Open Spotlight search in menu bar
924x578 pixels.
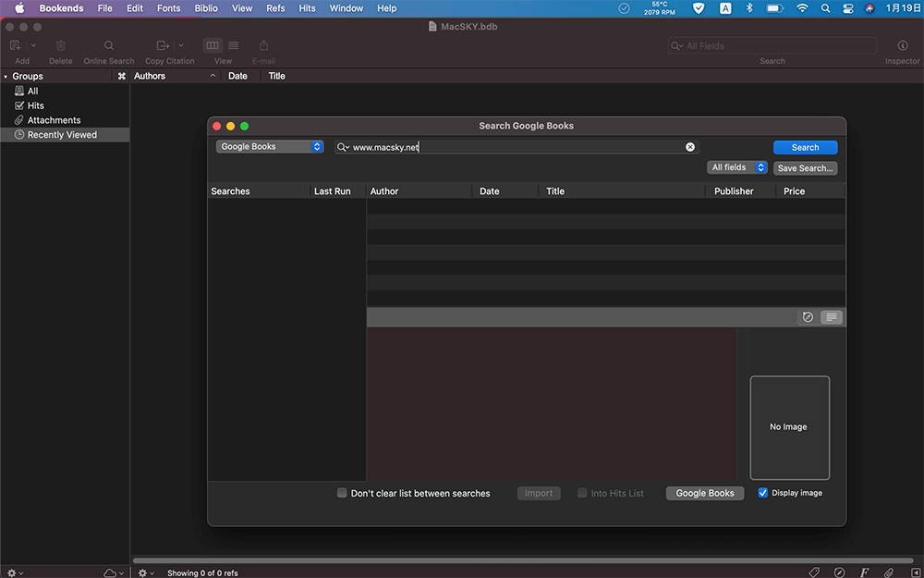[x=825, y=8]
